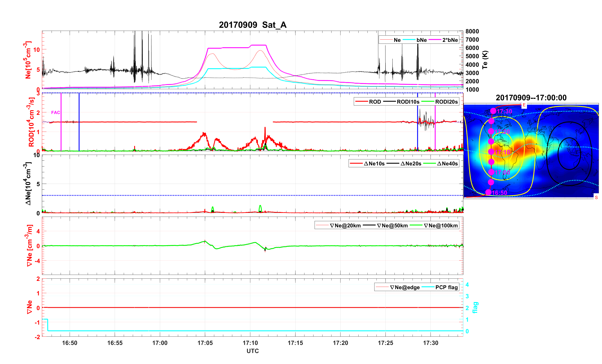Click the 17:00 magenta track marker
The width and height of the screenshot is (602, 364).
click(x=491, y=172)
